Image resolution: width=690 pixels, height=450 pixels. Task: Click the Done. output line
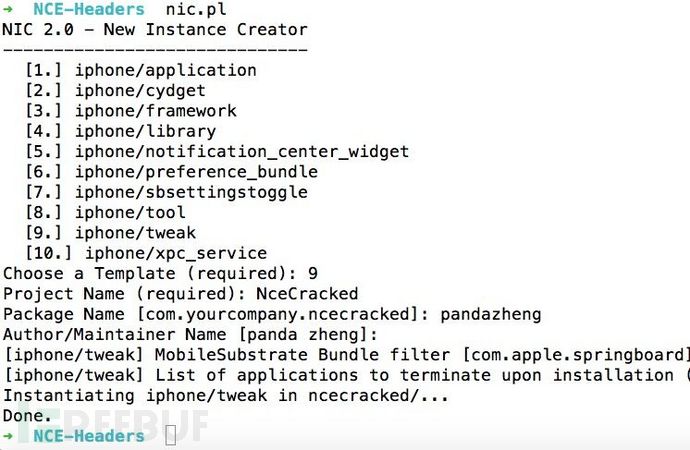point(27,415)
